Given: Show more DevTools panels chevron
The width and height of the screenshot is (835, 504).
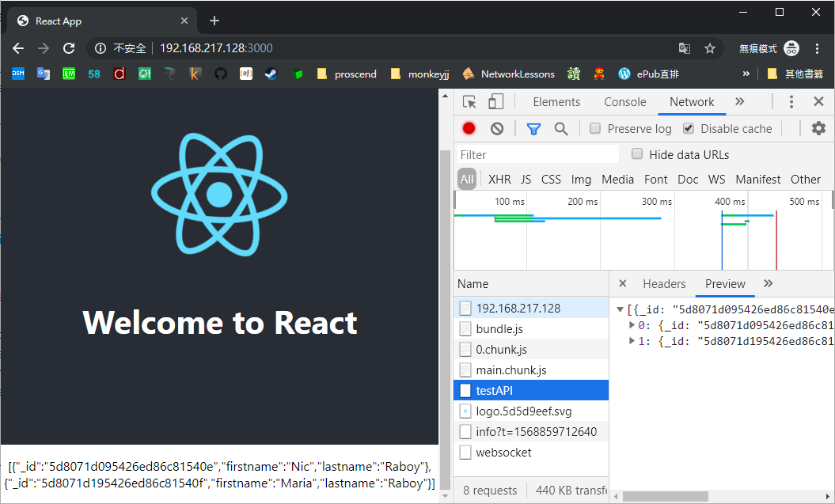Looking at the screenshot, I should 740,101.
